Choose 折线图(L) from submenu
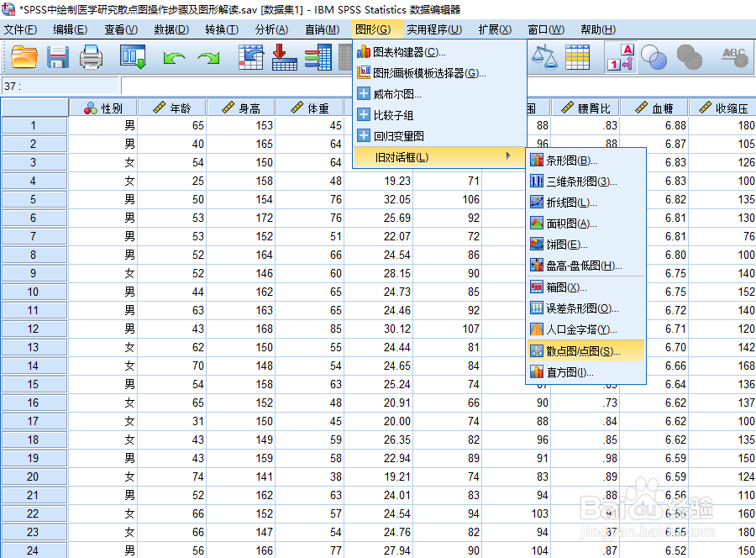 click(586, 203)
